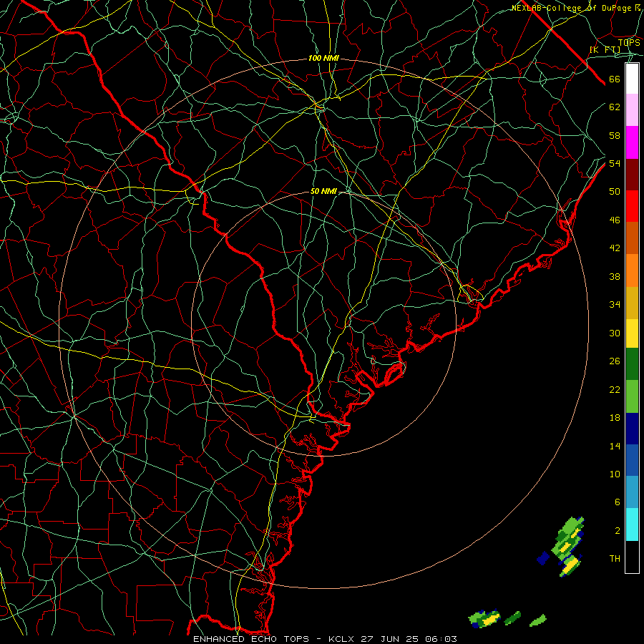644x644 pixels.
Task: Click the white swatch in the tops legend
Action: [632, 79]
